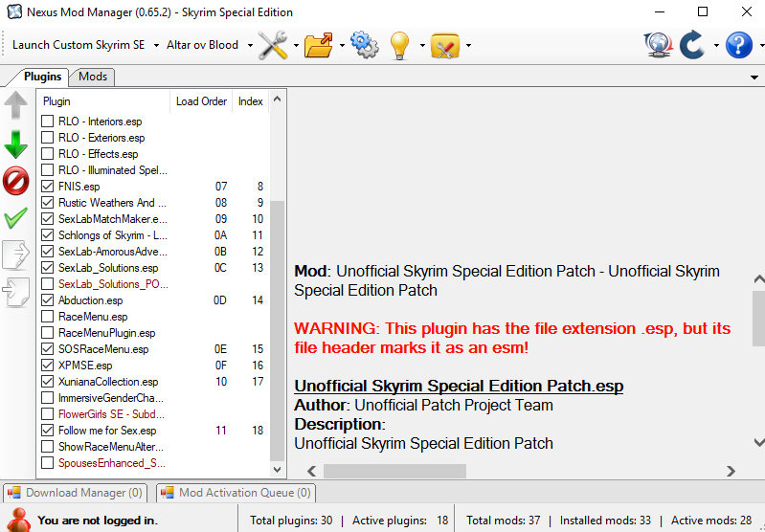Viewport: 765px width, 532px height.
Task: Select XunianaCollection.esp row
Action: point(152,382)
